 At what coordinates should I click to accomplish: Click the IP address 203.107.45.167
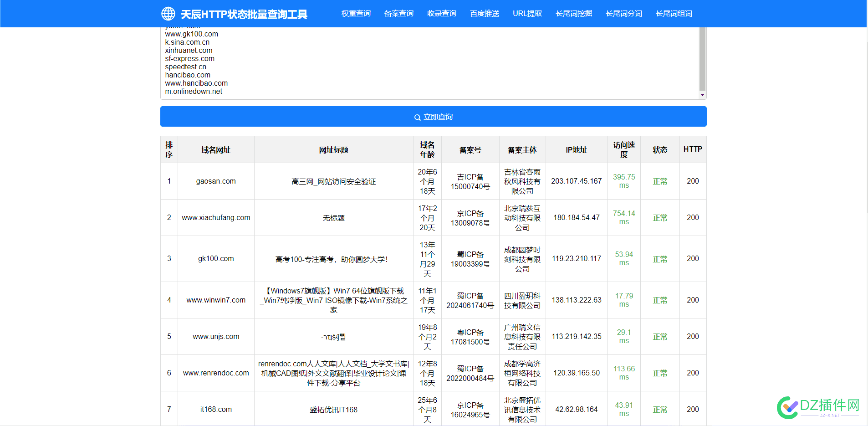tap(577, 181)
